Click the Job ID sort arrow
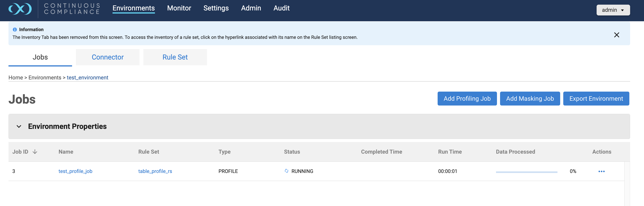644x206 pixels. click(x=35, y=152)
